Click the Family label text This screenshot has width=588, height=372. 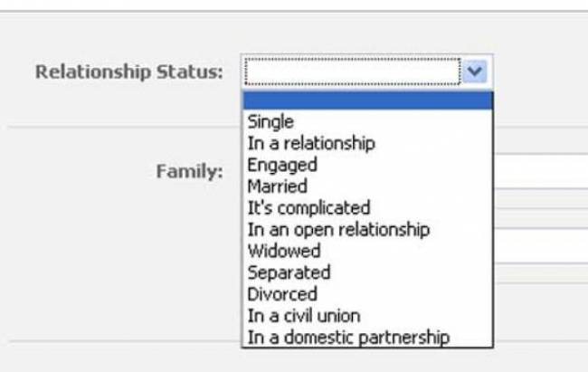pyautogui.click(x=189, y=169)
